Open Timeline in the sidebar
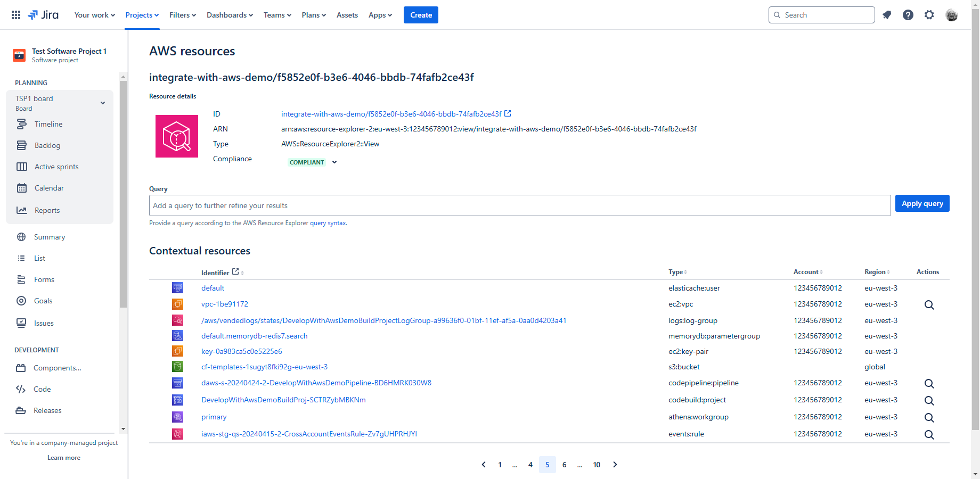This screenshot has width=980, height=479. pyautogui.click(x=48, y=124)
